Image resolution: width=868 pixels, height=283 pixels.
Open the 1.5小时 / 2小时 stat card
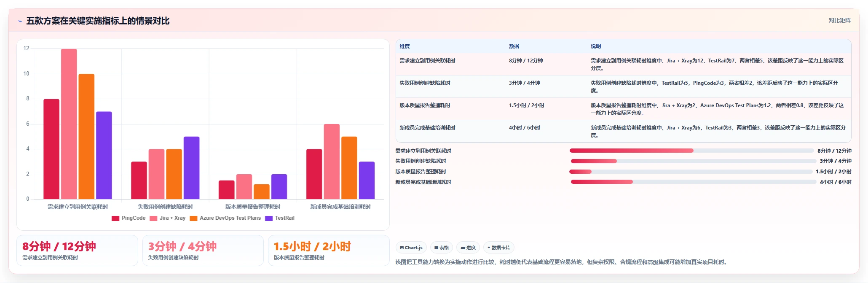(329, 251)
